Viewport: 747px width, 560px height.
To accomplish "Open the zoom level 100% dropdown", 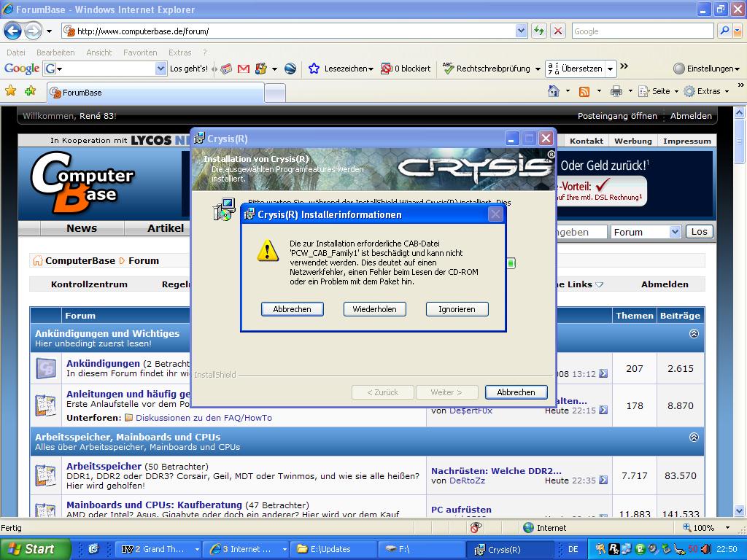I will point(727,528).
